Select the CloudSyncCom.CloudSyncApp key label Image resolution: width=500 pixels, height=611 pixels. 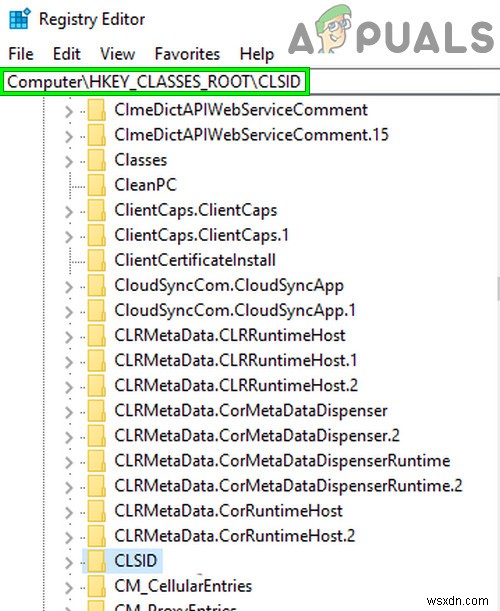click(229, 286)
